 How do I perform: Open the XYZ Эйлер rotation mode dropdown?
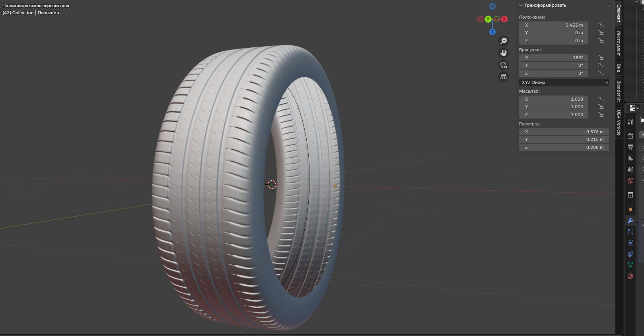click(x=564, y=82)
